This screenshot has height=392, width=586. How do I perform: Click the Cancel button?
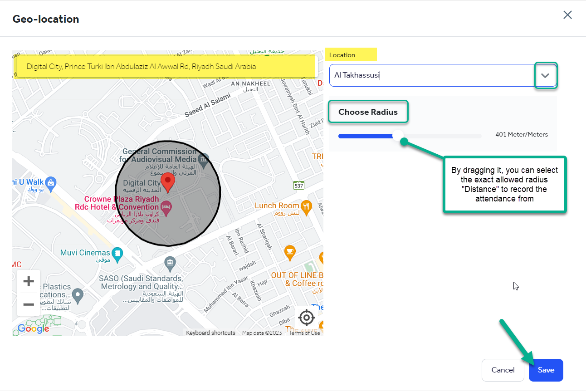pyautogui.click(x=503, y=370)
